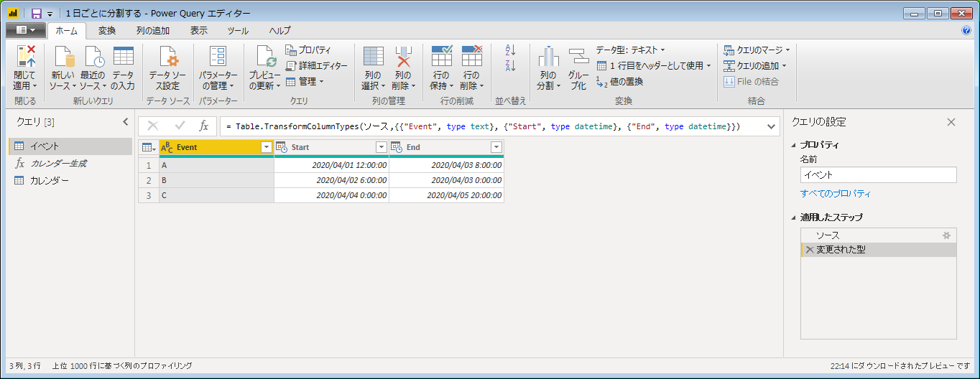Select the ソース applied step
This screenshot has height=379, width=980.
pyautogui.click(x=878, y=235)
